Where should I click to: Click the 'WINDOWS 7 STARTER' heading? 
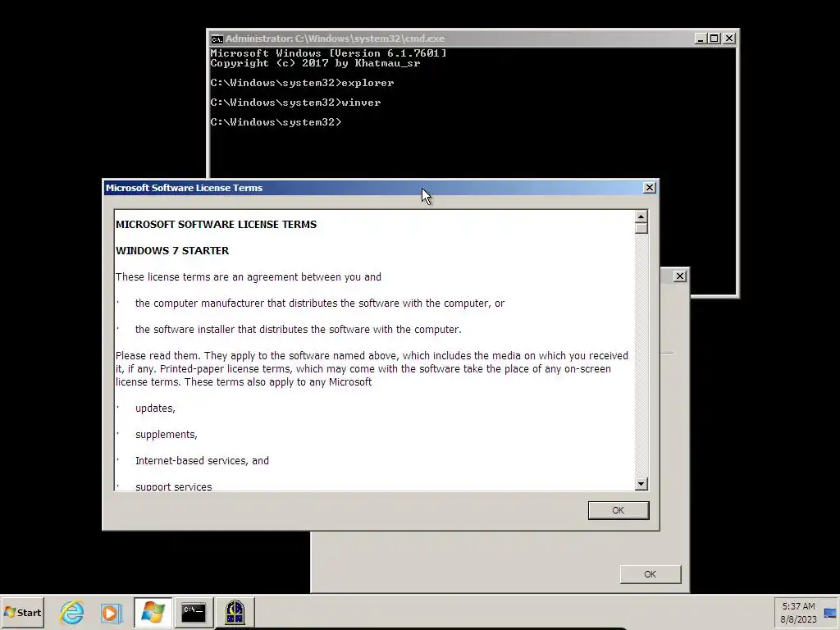coord(172,251)
